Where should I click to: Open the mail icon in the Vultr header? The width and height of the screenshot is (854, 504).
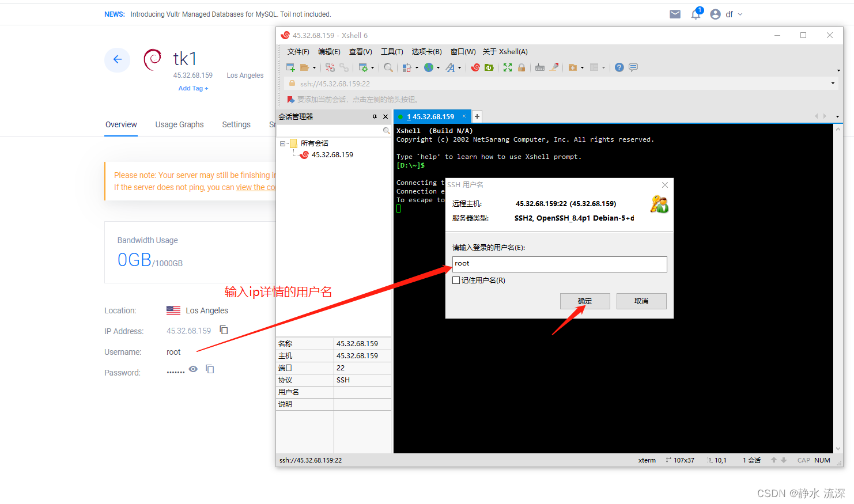tap(675, 14)
